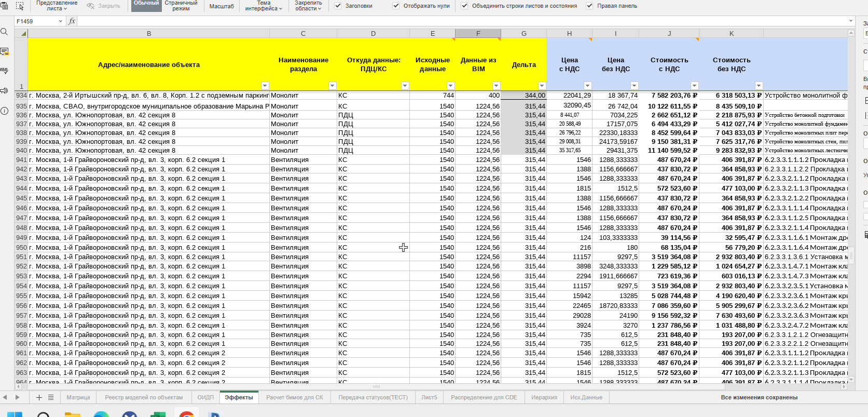Click the spell check icon
This screenshot has height=417, width=868.
(5, 71)
